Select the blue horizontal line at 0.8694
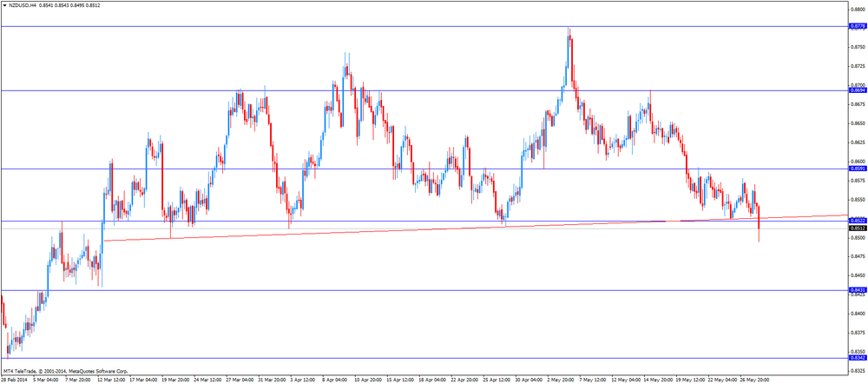The width and height of the screenshot is (868, 384). [424, 90]
